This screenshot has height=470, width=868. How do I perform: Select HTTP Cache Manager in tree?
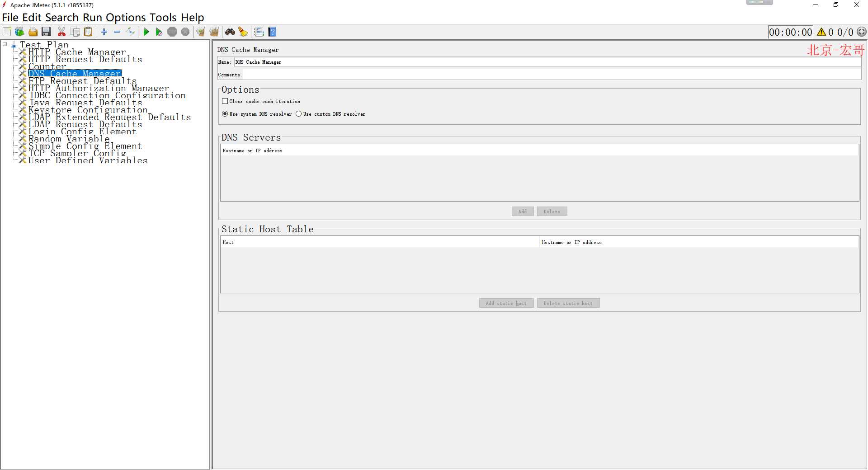coord(77,52)
